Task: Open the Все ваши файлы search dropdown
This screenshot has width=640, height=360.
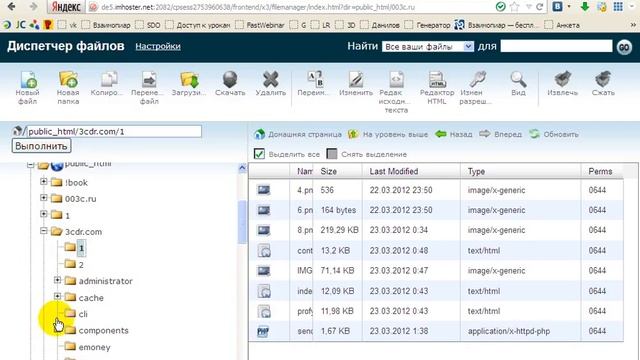Action: [x=428, y=47]
